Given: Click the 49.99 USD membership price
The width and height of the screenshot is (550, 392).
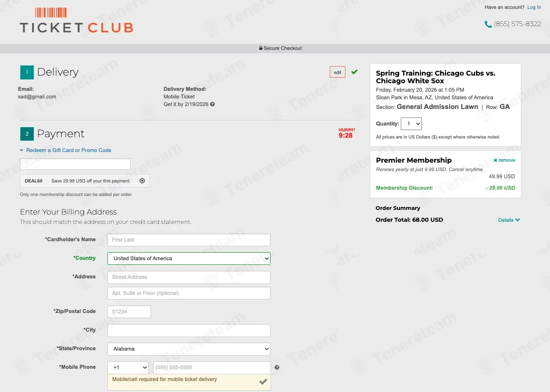Looking at the screenshot, I should [502, 177].
